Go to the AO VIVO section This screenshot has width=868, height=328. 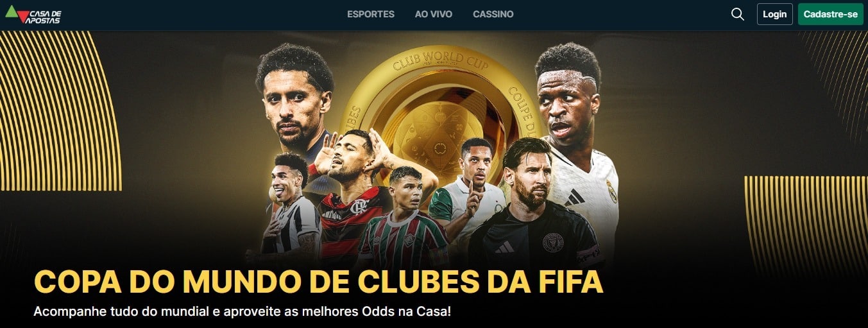[434, 14]
